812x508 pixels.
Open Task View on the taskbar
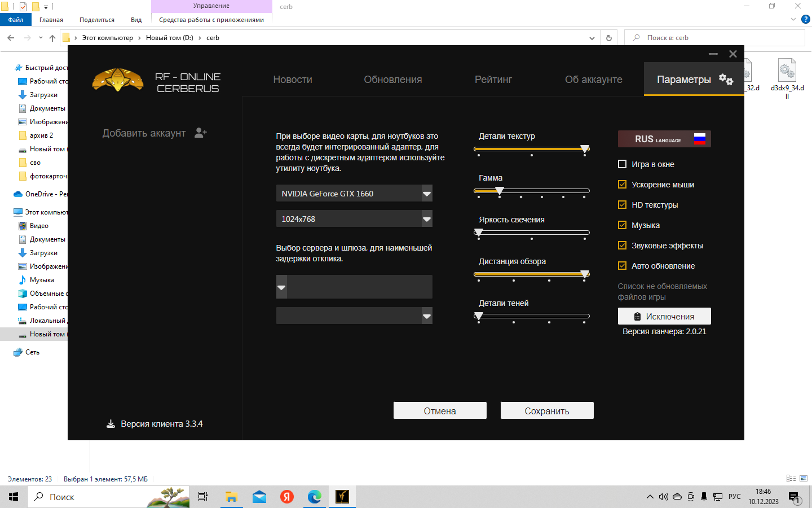coord(203,497)
